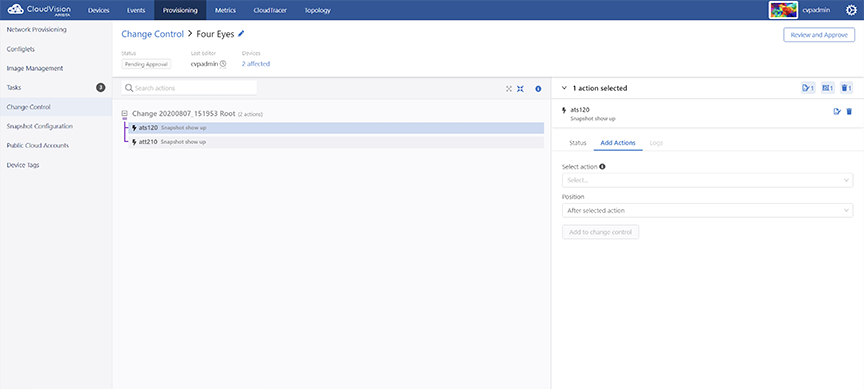The width and height of the screenshot is (864, 389).
Task: Click the Four Eyes title text
Action: [x=215, y=34]
